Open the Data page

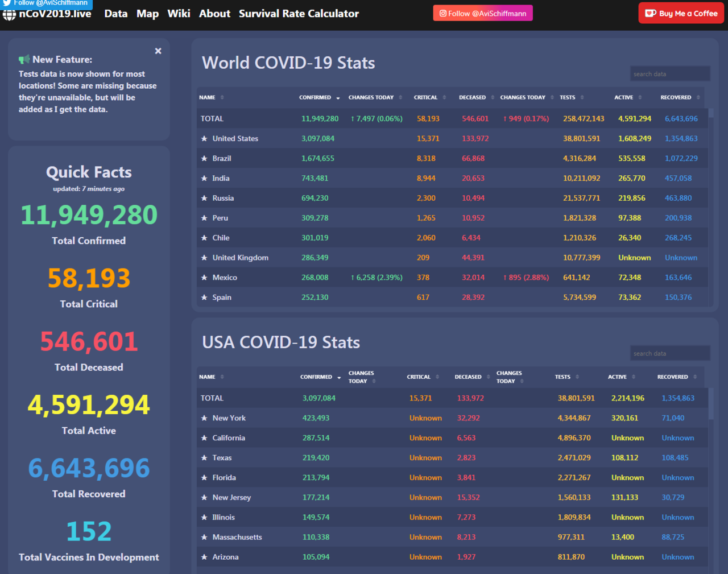pos(116,14)
